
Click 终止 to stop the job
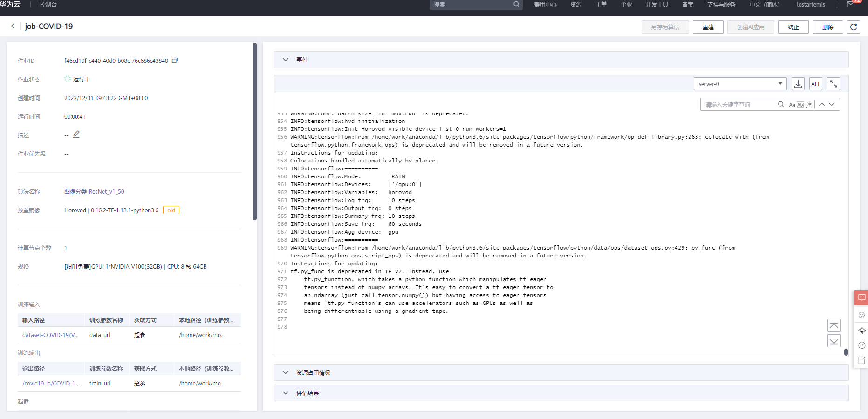pyautogui.click(x=793, y=27)
